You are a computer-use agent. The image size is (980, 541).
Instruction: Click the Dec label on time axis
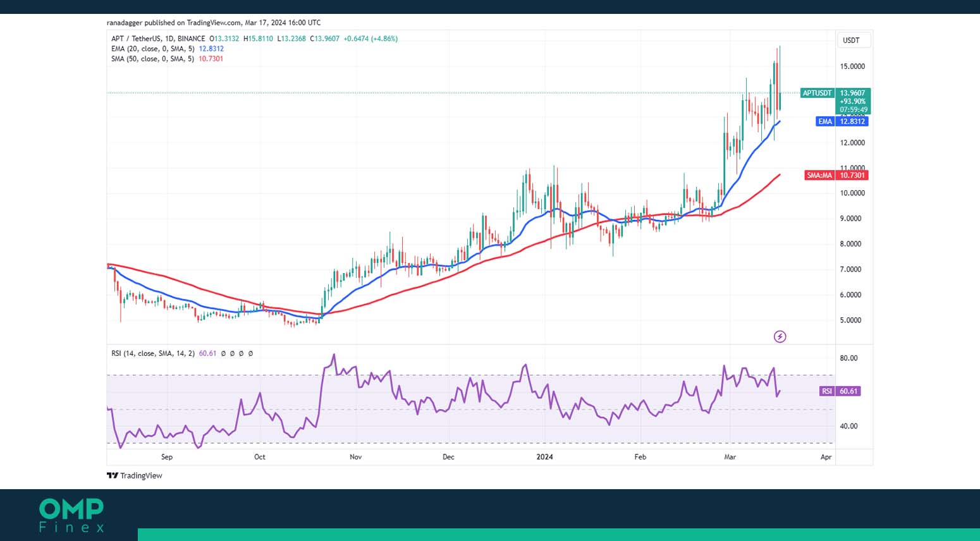tap(448, 457)
